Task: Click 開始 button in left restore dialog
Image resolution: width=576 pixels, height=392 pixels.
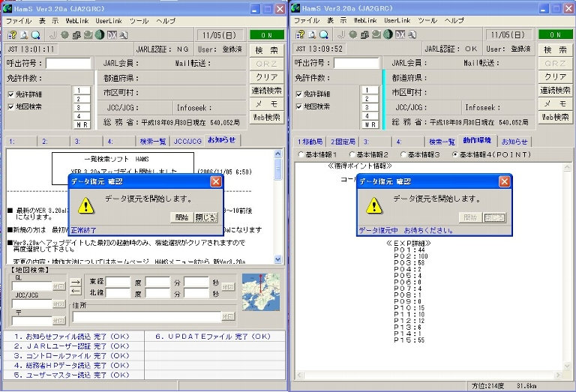Action: pyautogui.click(x=181, y=217)
